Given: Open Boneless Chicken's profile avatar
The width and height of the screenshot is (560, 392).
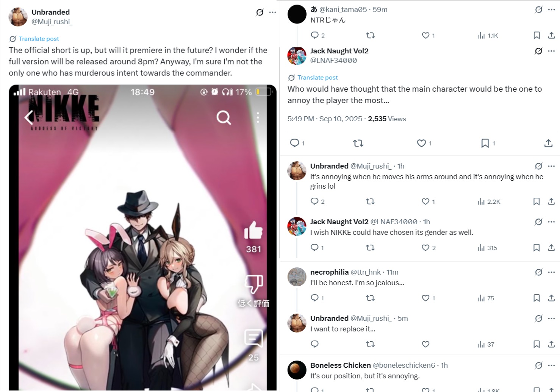Looking at the screenshot, I should point(297,370).
